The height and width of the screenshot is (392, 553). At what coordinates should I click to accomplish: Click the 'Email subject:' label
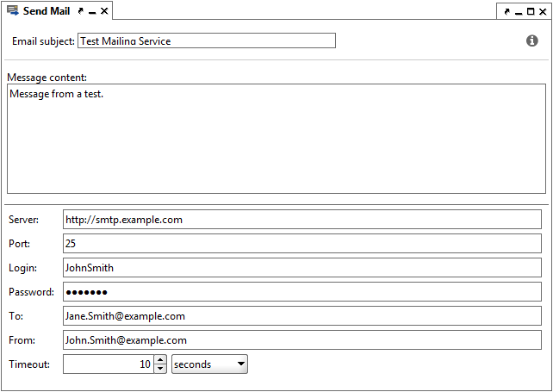43,41
